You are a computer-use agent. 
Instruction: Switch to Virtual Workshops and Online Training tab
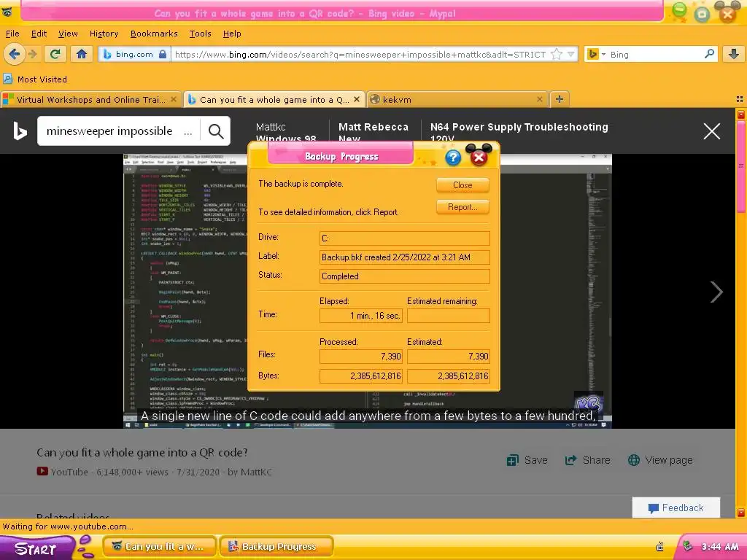coord(90,99)
